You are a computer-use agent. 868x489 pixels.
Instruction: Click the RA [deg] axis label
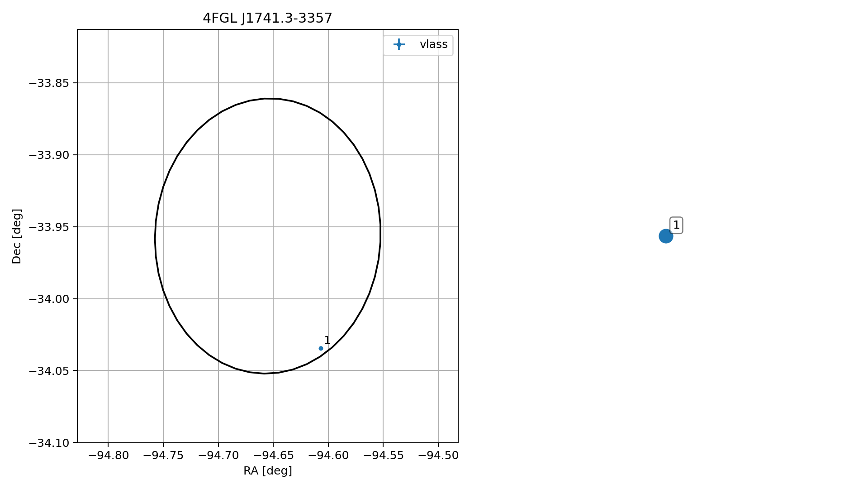click(x=268, y=471)
